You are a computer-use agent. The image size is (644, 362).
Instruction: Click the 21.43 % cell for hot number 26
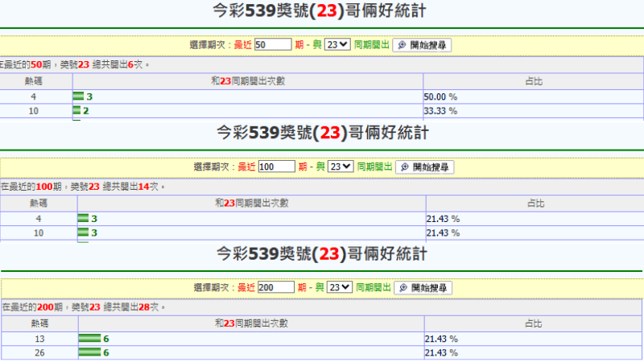(x=533, y=352)
